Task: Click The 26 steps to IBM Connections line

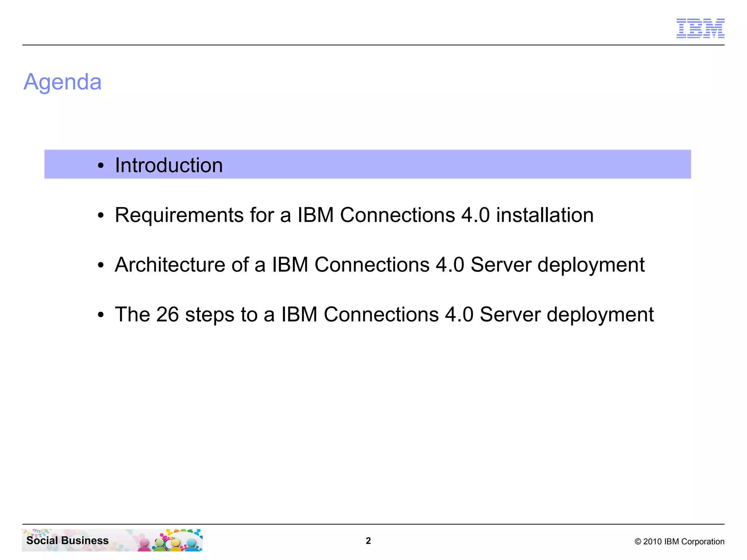Action: [x=384, y=314]
